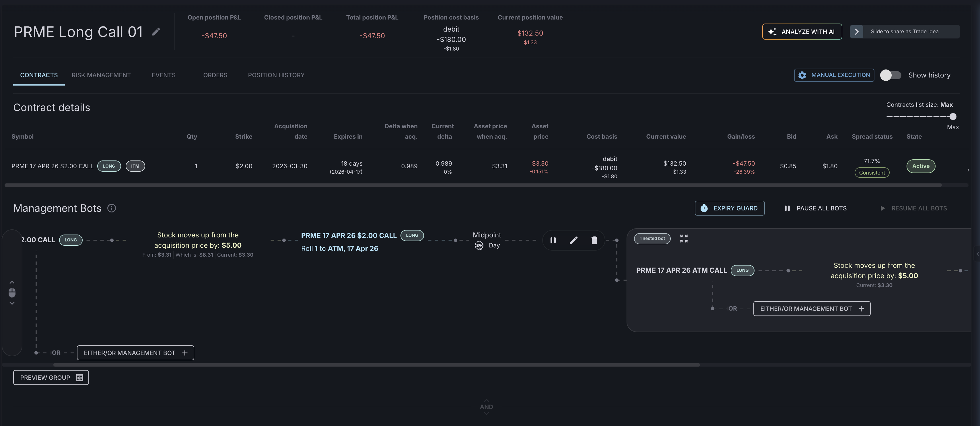Open the Position History tab

click(276, 75)
